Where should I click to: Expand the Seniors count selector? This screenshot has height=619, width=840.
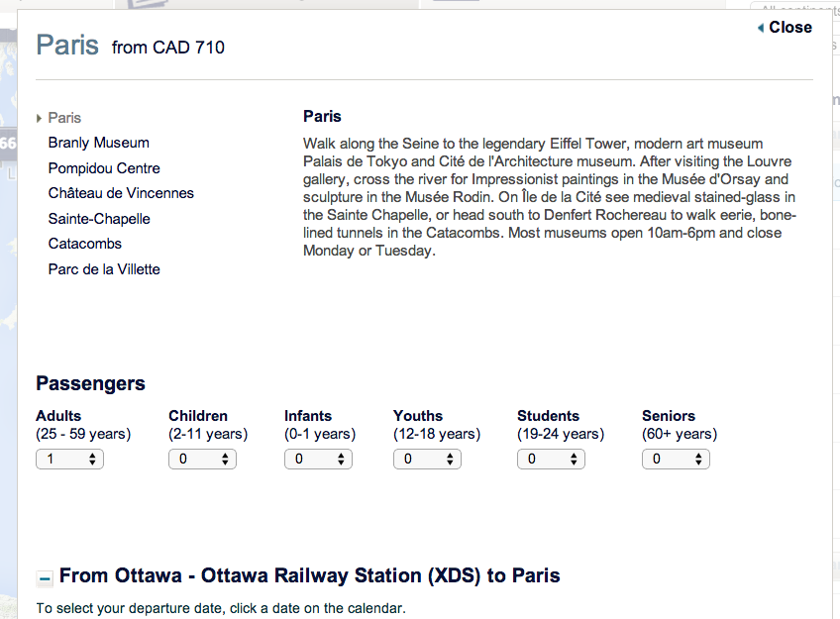[676, 459]
